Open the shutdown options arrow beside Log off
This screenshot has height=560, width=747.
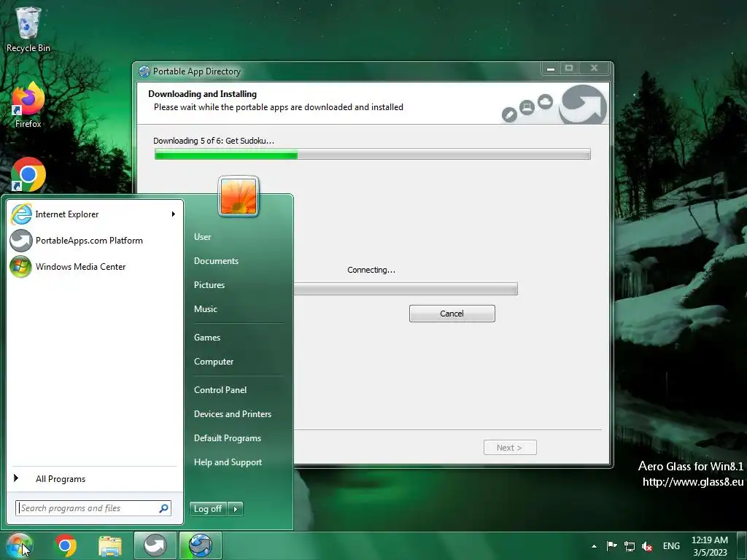[x=236, y=508]
